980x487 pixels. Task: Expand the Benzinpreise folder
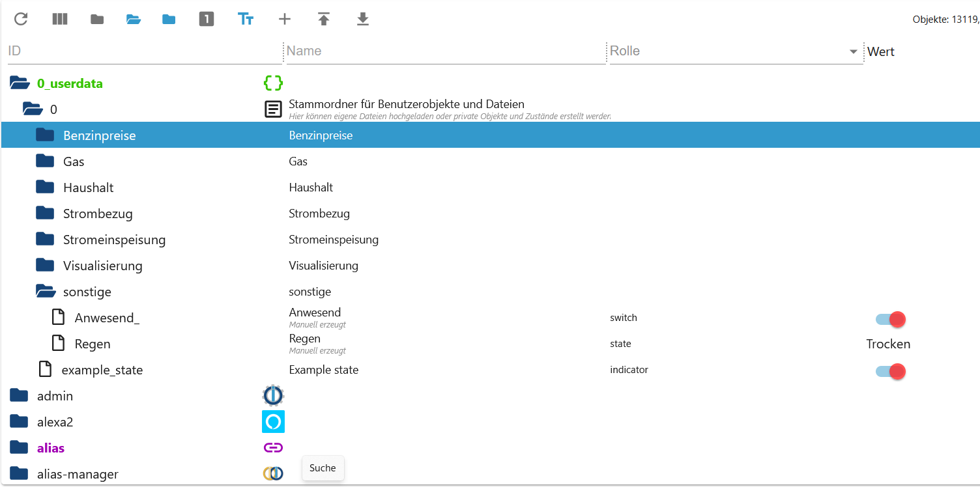point(45,135)
